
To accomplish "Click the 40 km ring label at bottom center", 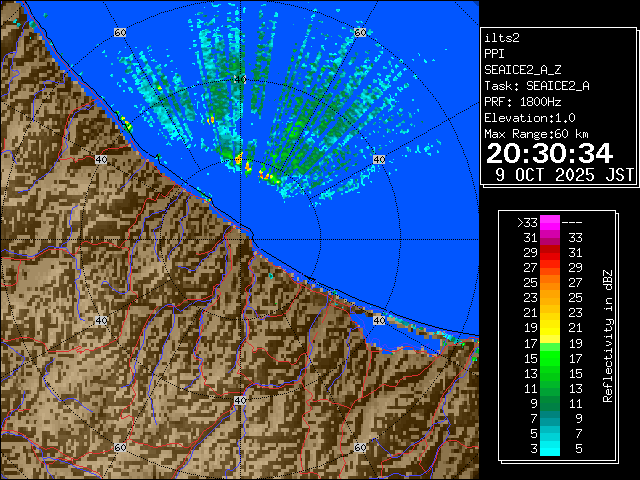I will 239,400.
